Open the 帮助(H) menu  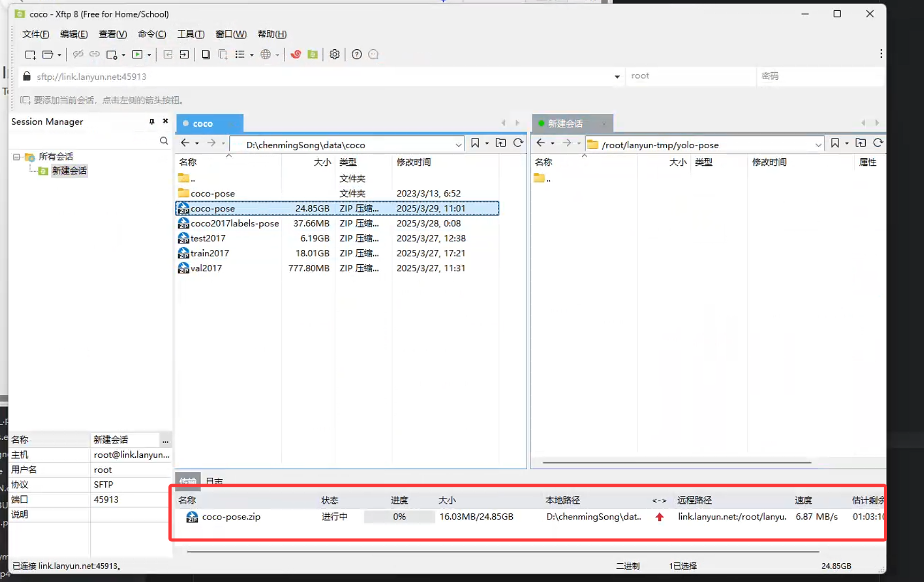click(x=272, y=34)
